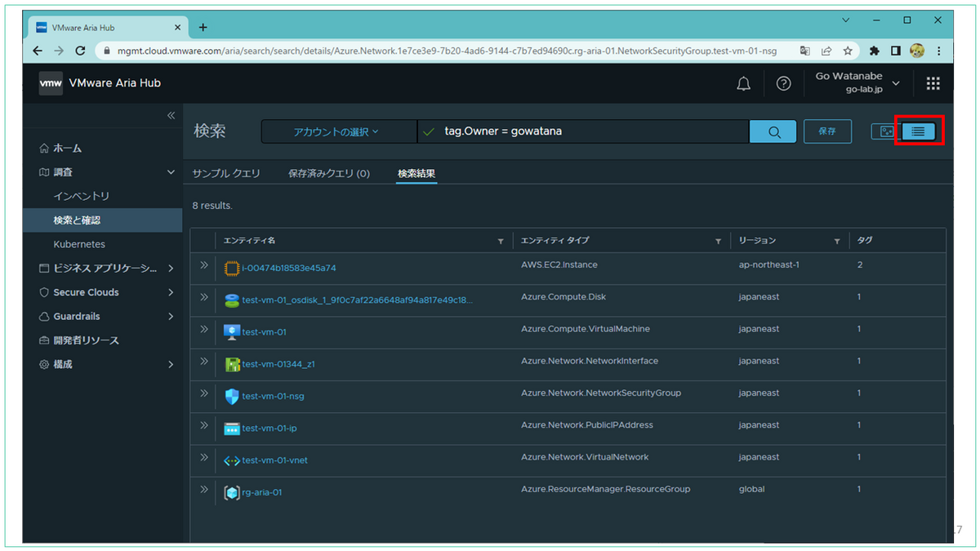Open 検索と確認 in the sidebar

coord(102,220)
